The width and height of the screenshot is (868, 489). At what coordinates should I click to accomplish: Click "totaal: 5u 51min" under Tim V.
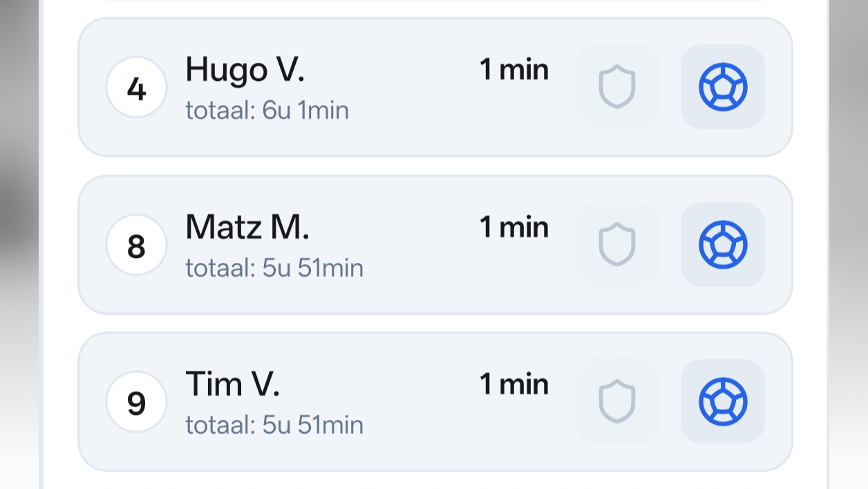coord(274,425)
